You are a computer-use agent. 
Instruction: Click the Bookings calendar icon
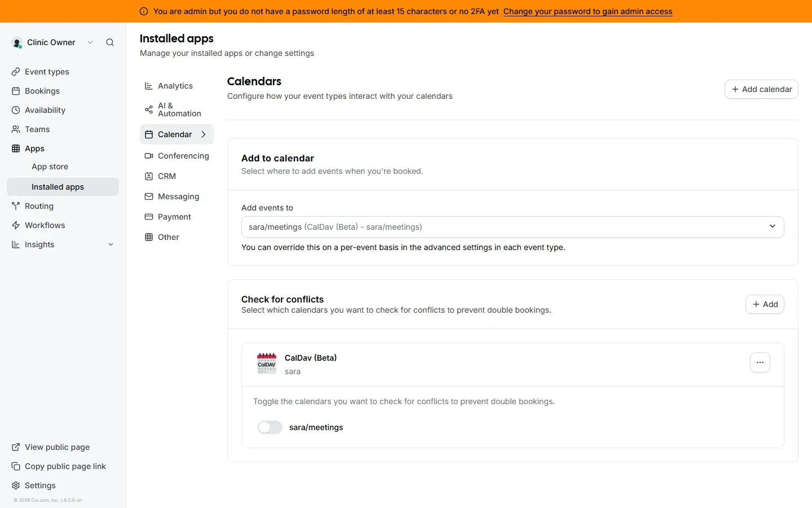tap(16, 91)
